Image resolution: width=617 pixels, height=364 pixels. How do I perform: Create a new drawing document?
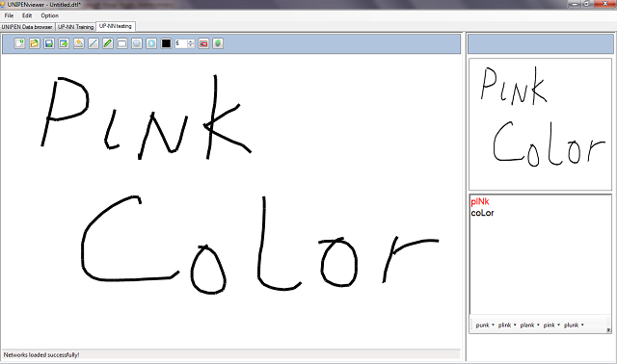tap(19, 43)
